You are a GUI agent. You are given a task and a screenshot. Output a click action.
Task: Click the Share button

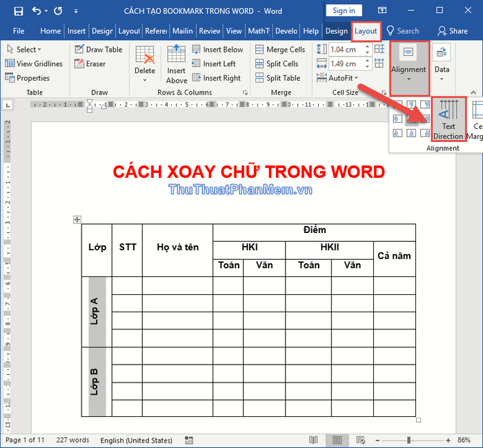453,31
